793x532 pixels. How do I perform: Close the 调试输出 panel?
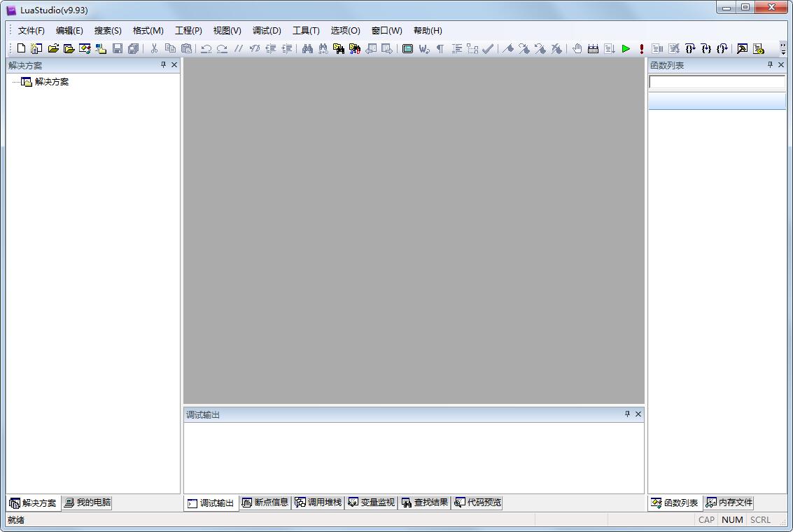point(638,414)
